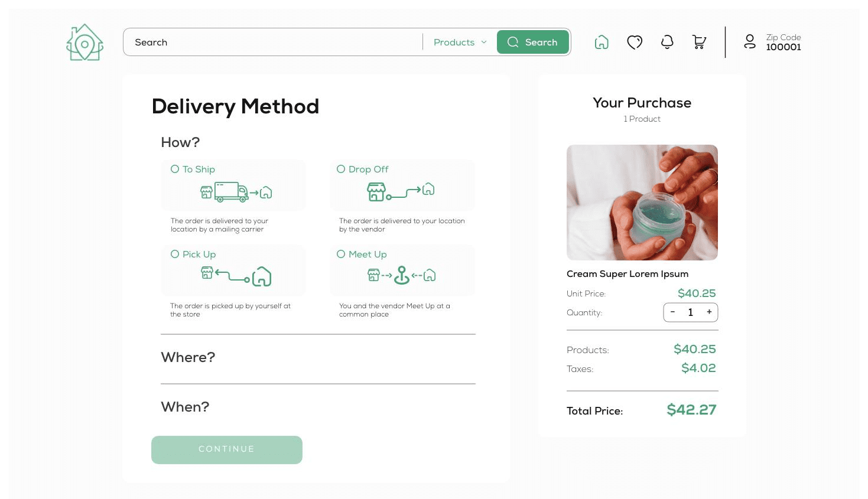Increase quantity with plus button
This screenshot has width=868, height=499.
tap(709, 312)
